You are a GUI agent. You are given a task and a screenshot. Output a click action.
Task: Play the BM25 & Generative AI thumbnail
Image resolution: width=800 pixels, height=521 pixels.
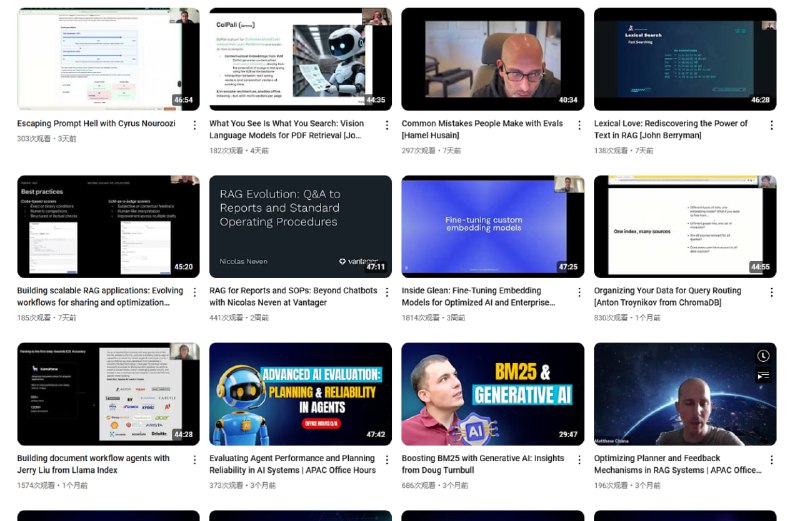[x=493, y=394]
